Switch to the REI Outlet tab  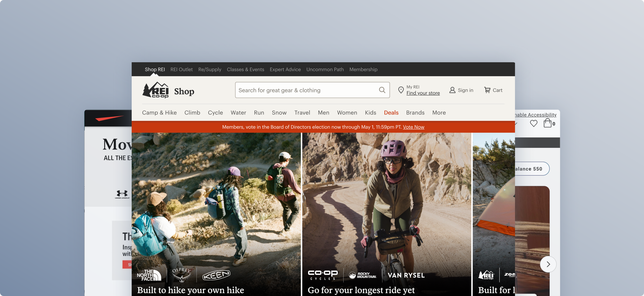click(x=181, y=69)
